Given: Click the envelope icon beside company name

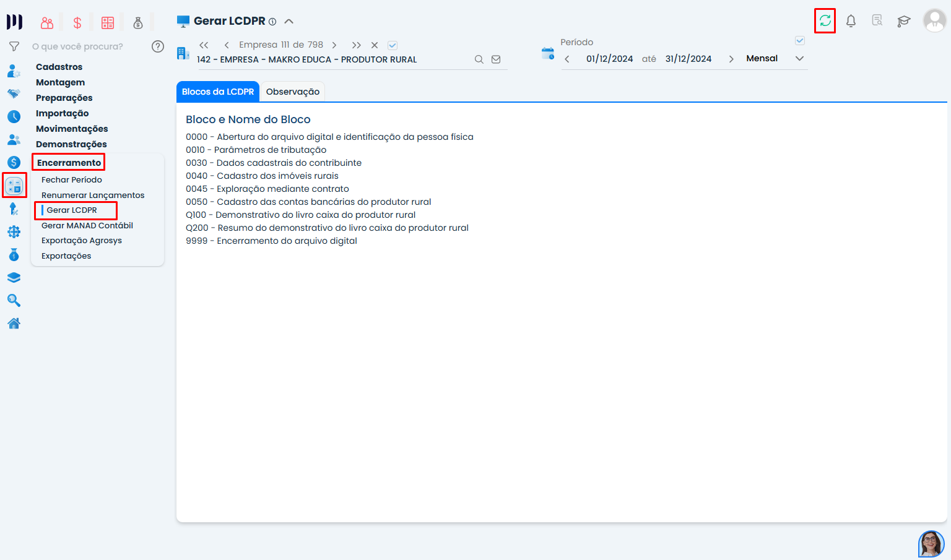Looking at the screenshot, I should pos(496,59).
